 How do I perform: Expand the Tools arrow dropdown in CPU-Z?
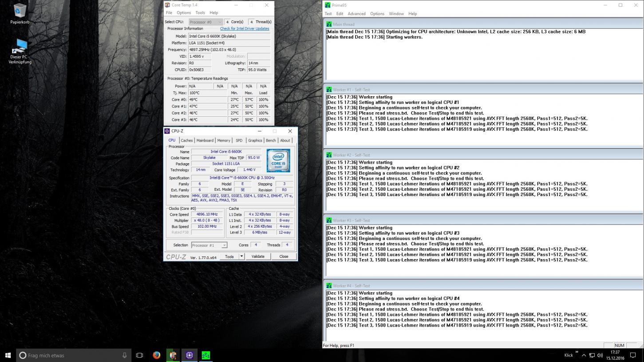pos(241,256)
